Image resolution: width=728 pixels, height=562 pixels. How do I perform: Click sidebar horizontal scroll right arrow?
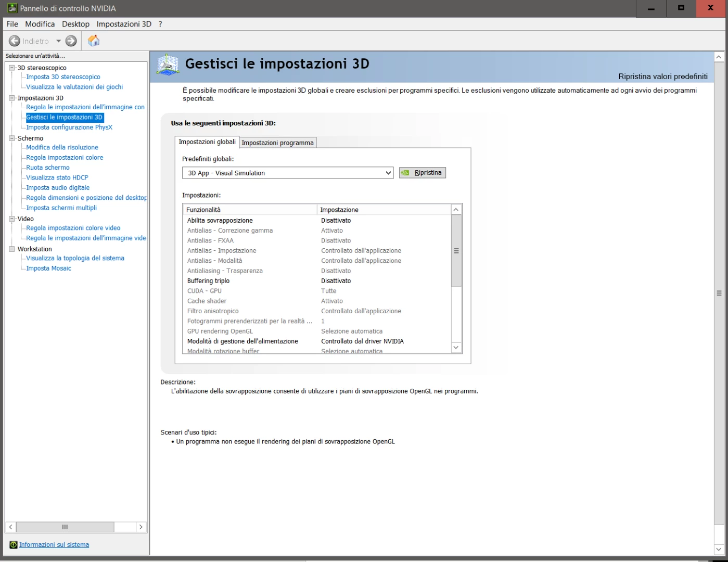click(141, 527)
